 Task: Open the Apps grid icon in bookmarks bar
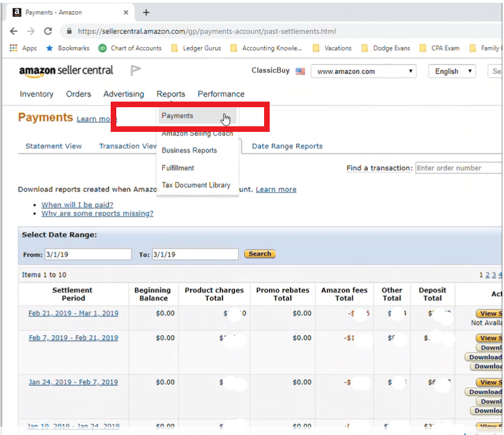pyautogui.click(x=13, y=48)
